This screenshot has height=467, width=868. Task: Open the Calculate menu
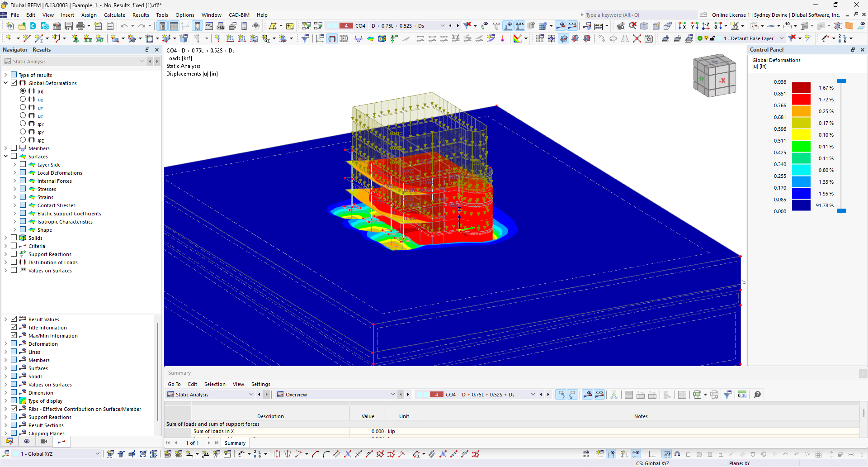114,15
